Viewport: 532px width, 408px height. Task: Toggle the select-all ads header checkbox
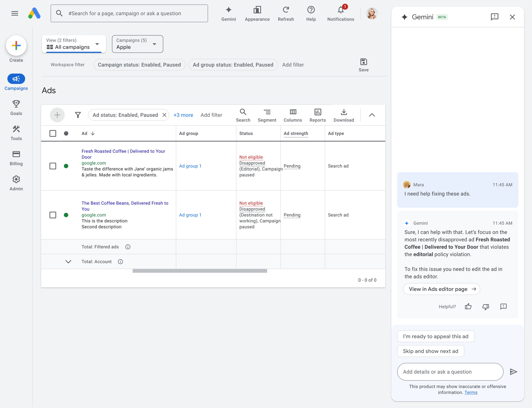coord(53,133)
